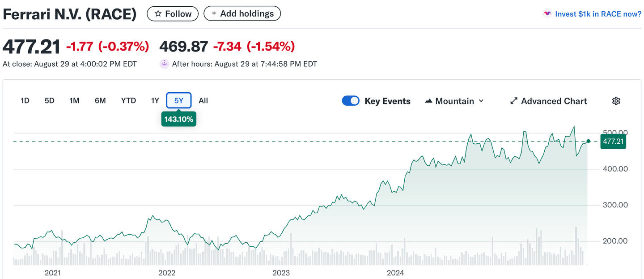The image size is (644, 279).
Task: Select the 6M time range
Action: pyautogui.click(x=100, y=100)
